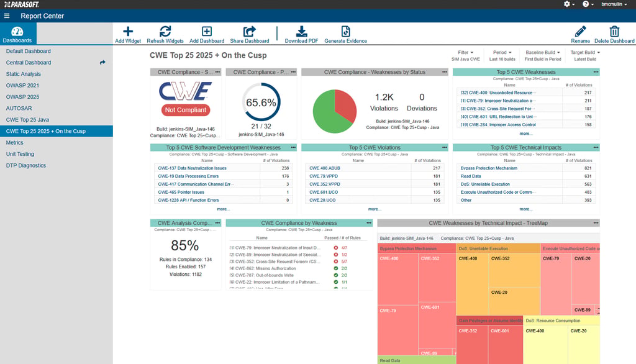This screenshot has width=636, height=364.
Task: Open the OWASP 2025 dashboard
Action: point(22,96)
